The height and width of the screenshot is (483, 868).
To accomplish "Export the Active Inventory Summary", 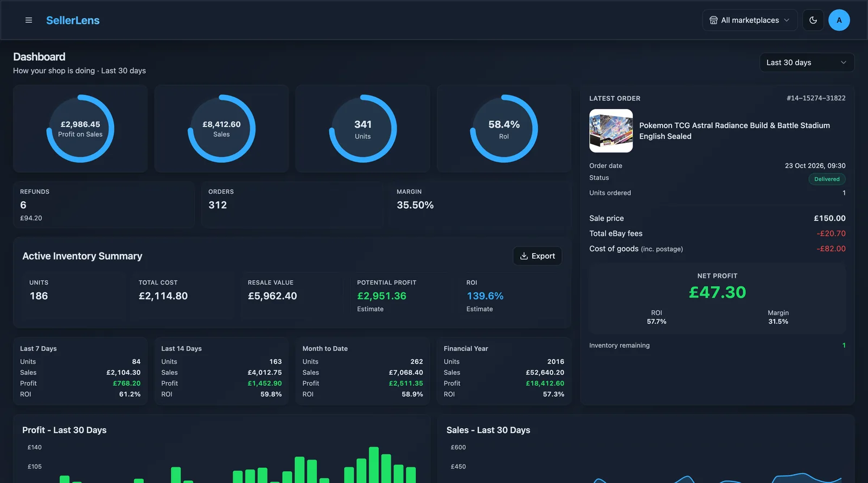I will (537, 256).
